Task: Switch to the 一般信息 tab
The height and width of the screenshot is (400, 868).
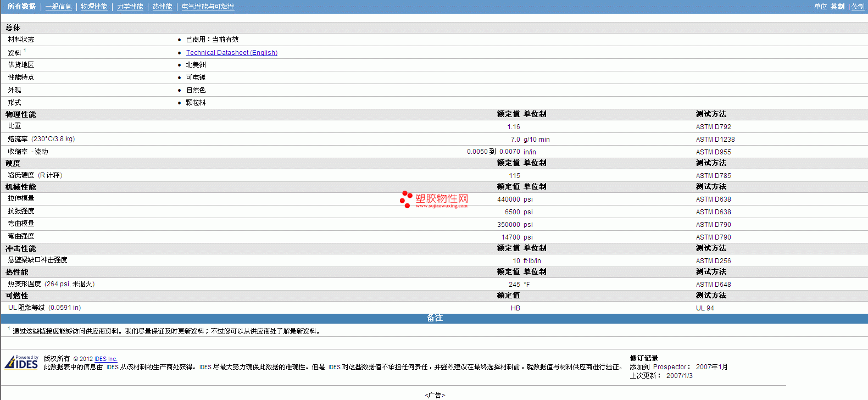Action: pyautogui.click(x=59, y=7)
